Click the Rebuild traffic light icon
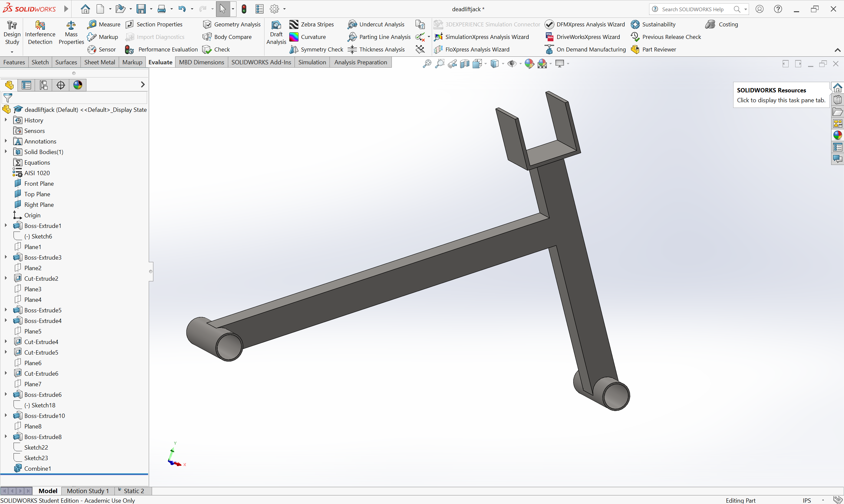 click(x=244, y=9)
